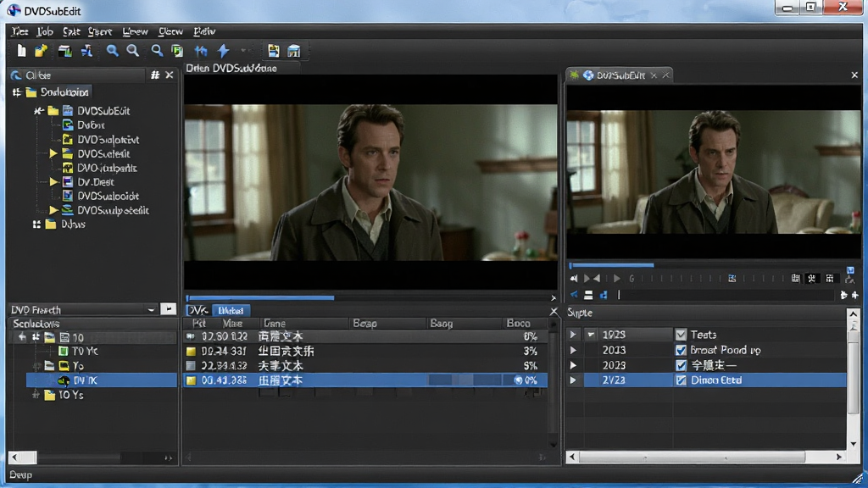The width and height of the screenshot is (868, 488).
Task: Click the yellow icon in the 00.41.036 row
Action: coord(191,380)
